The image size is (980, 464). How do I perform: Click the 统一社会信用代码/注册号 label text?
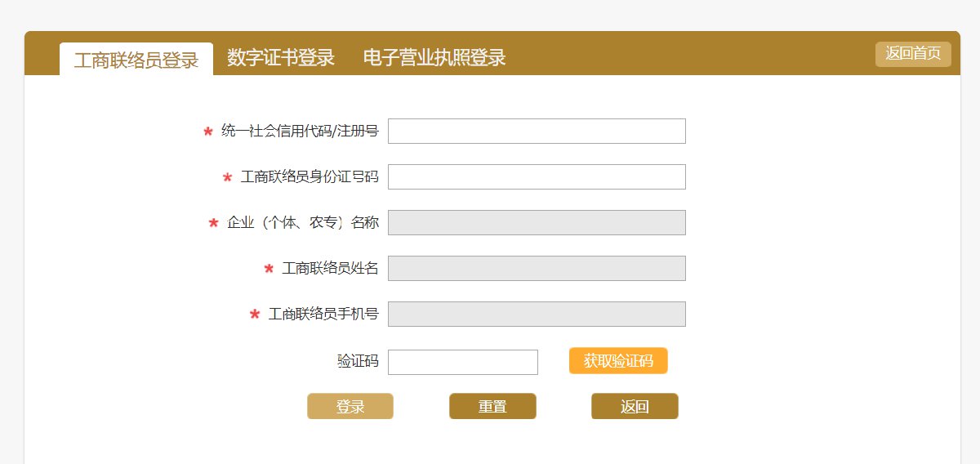coord(300,131)
